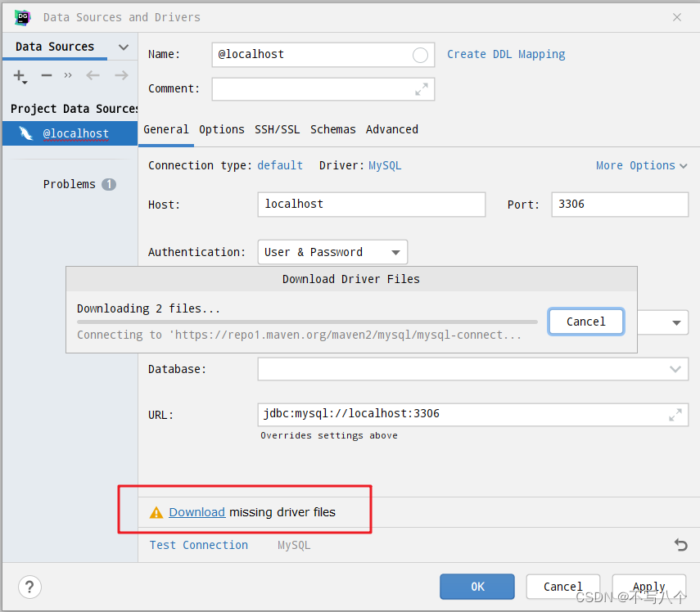Select the Data Sources tab

pos(55,47)
